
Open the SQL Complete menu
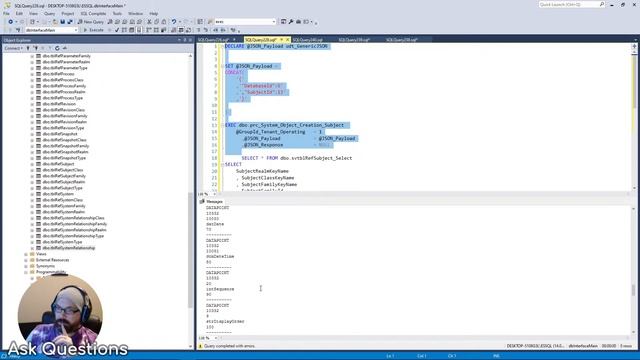click(93, 13)
